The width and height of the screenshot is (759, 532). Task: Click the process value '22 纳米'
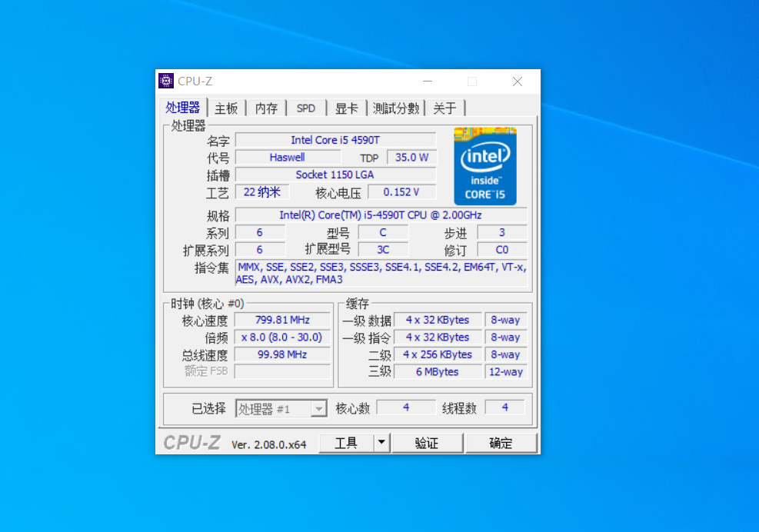coord(262,192)
